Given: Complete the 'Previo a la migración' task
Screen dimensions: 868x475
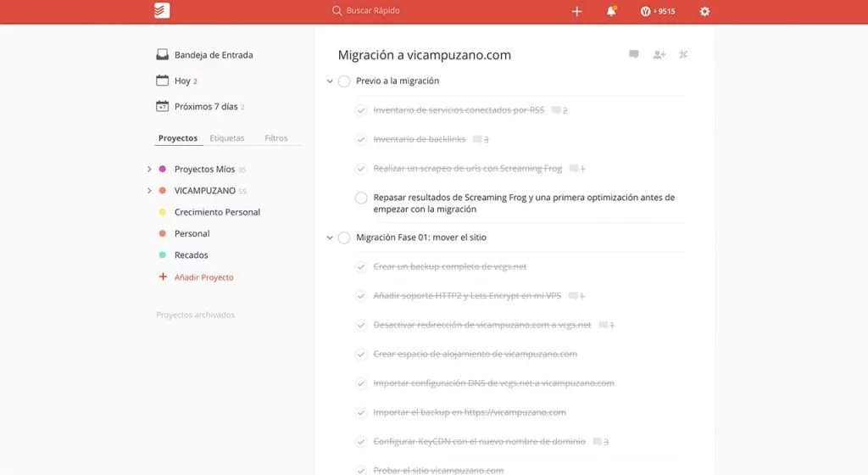Looking at the screenshot, I should tap(344, 81).
